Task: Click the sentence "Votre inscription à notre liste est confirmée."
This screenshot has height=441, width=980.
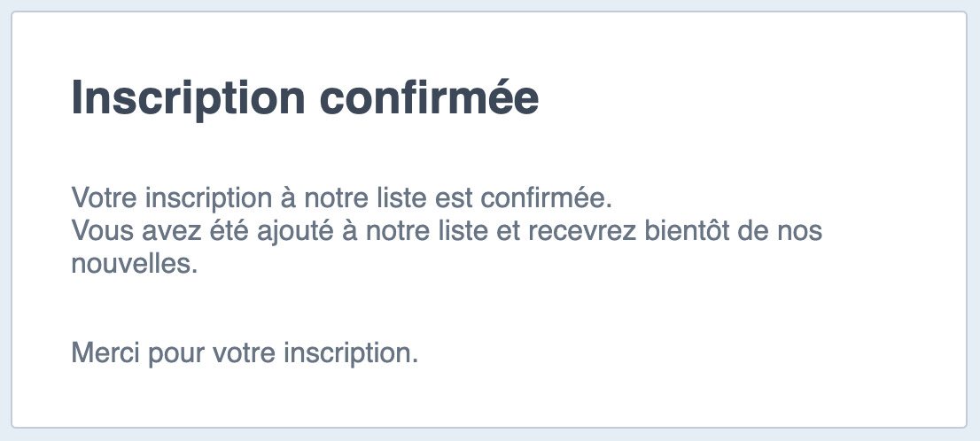Action: [342, 198]
